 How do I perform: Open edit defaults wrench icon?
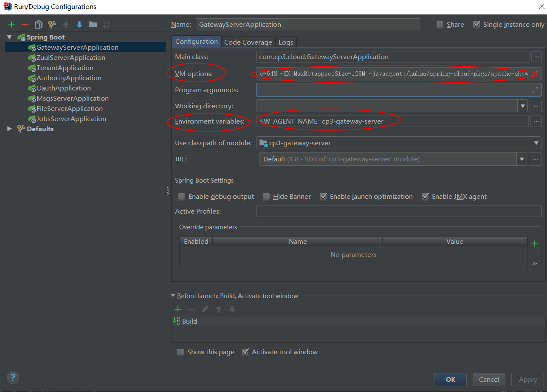(x=52, y=25)
